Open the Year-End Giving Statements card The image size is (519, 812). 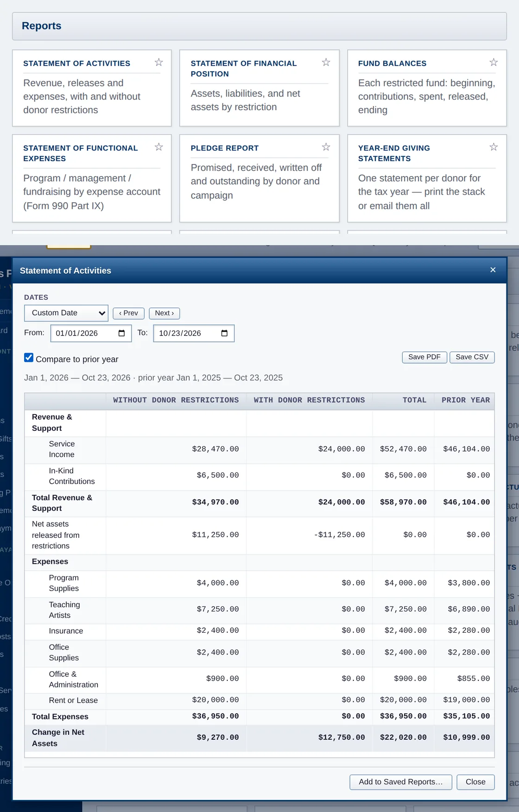[x=427, y=178]
